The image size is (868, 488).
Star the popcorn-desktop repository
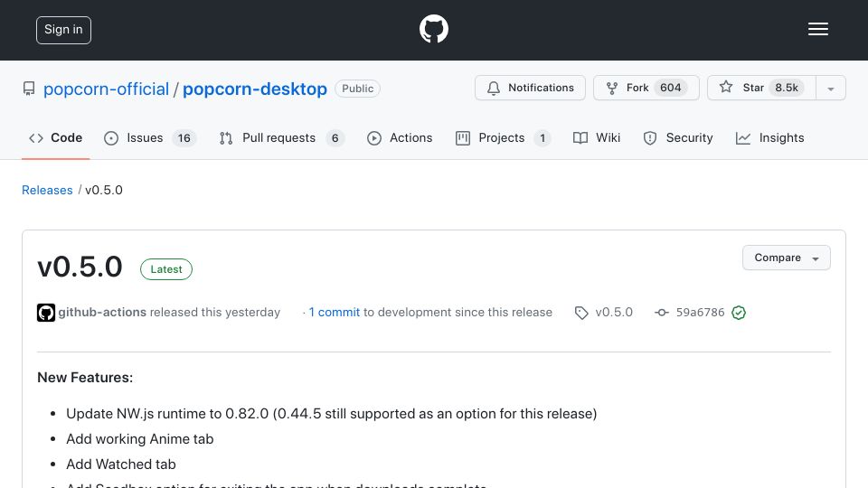point(761,88)
